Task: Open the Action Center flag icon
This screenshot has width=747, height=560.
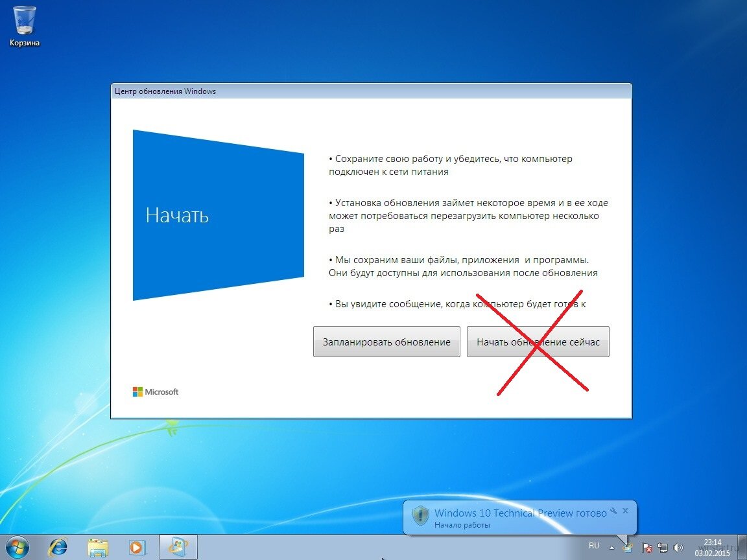Action: (x=646, y=548)
